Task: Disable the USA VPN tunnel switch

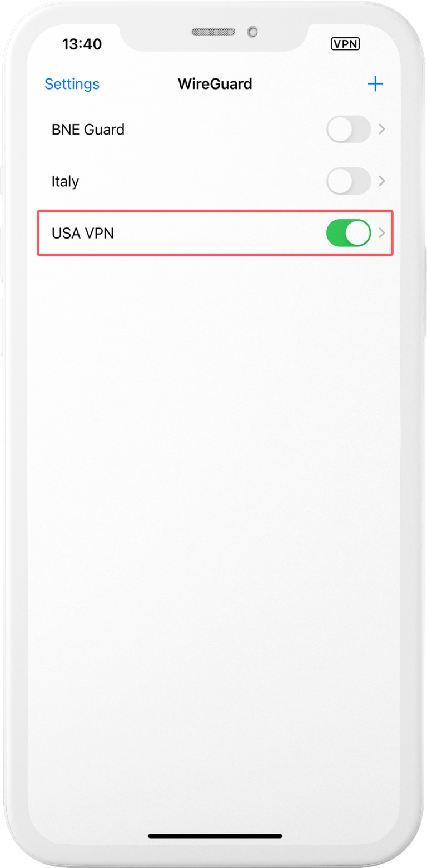Action: [x=349, y=233]
